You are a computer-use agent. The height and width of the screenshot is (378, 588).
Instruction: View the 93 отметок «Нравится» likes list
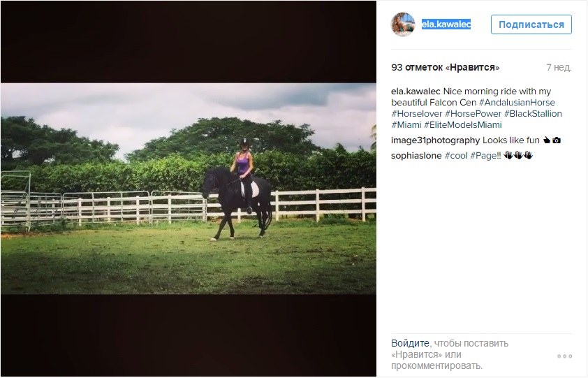pyautogui.click(x=446, y=68)
